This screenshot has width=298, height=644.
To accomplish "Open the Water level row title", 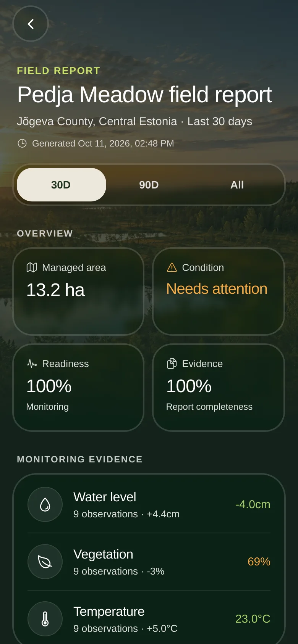I will point(105,497).
